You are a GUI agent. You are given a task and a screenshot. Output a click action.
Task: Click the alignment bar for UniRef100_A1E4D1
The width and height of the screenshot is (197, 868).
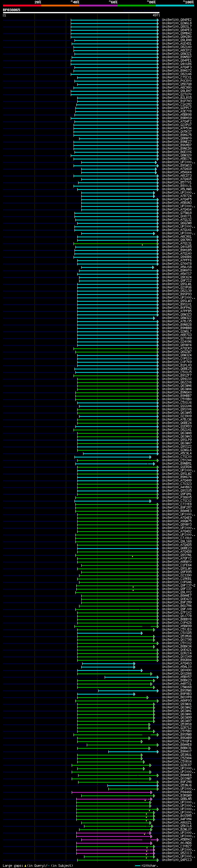coord(115,43)
